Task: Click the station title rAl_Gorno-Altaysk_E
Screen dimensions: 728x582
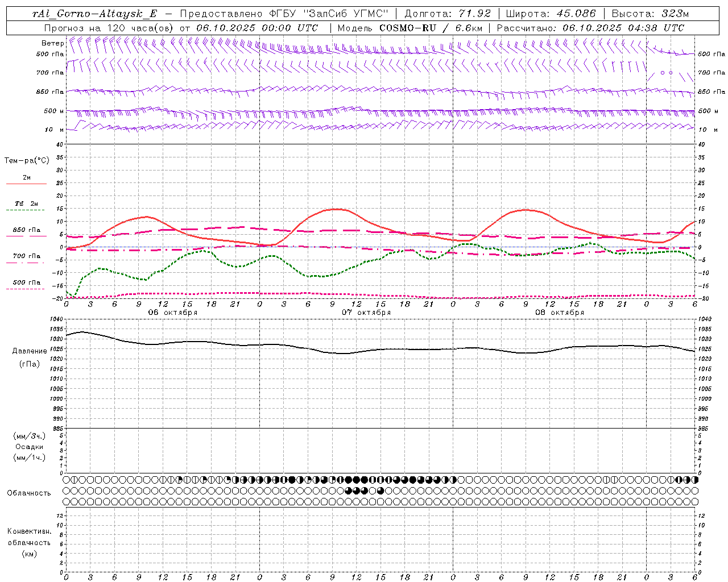Action: tap(96, 14)
